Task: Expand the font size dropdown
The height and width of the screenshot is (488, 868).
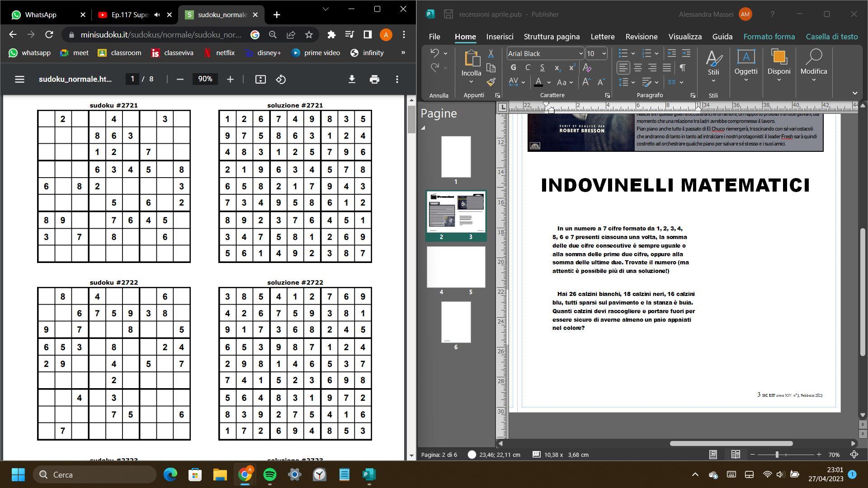Action: (604, 54)
